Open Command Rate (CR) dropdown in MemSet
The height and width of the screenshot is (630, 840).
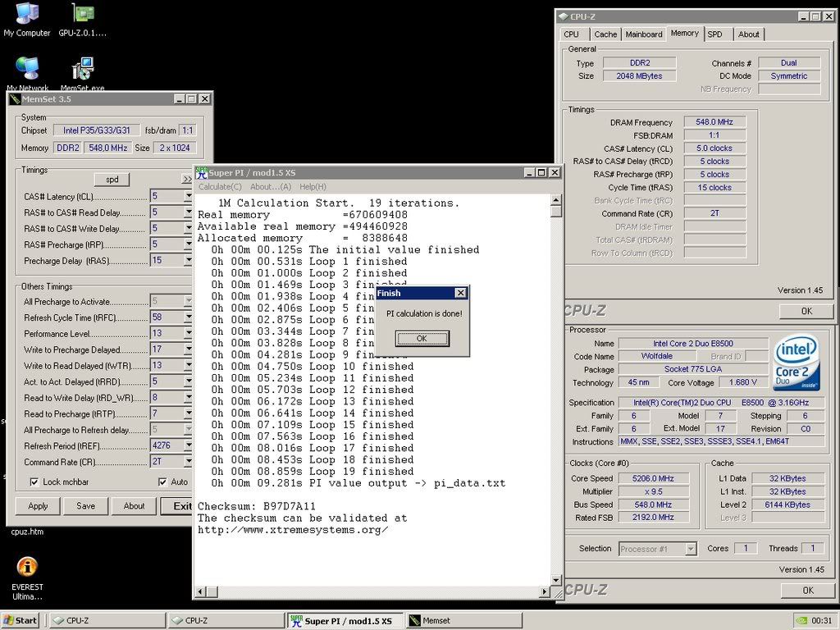click(188, 462)
